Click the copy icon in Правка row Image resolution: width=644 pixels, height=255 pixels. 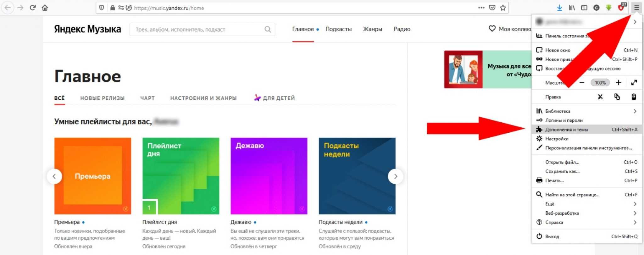pos(617,97)
